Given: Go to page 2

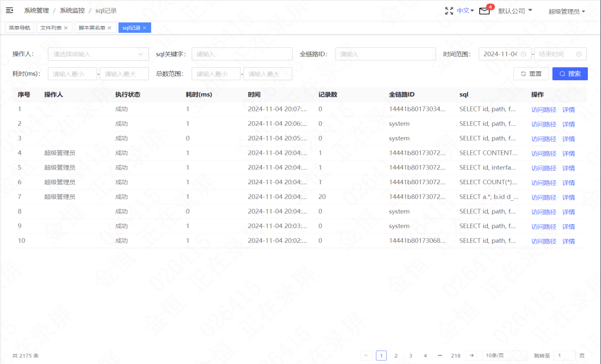Looking at the screenshot, I should pos(396,355).
